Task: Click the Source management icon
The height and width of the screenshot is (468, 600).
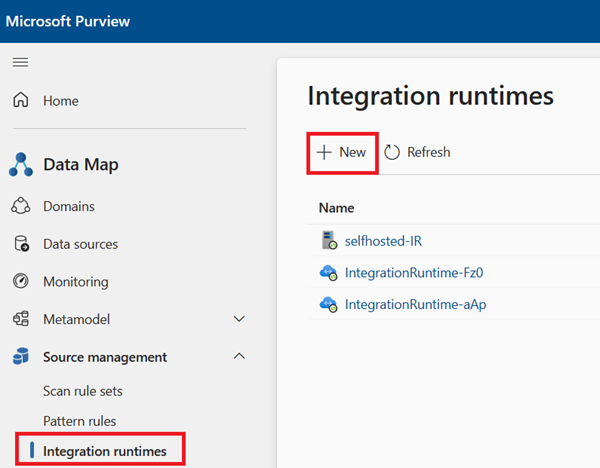Action: [x=21, y=357]
